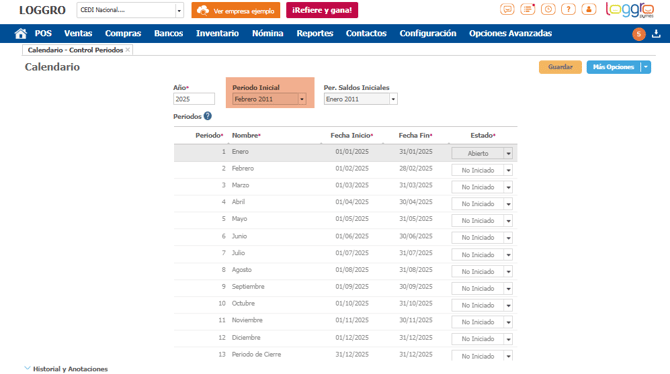Viewport: 670px width, 374px height.
Task: Open the user profile icon
Action: click(589, 9)
